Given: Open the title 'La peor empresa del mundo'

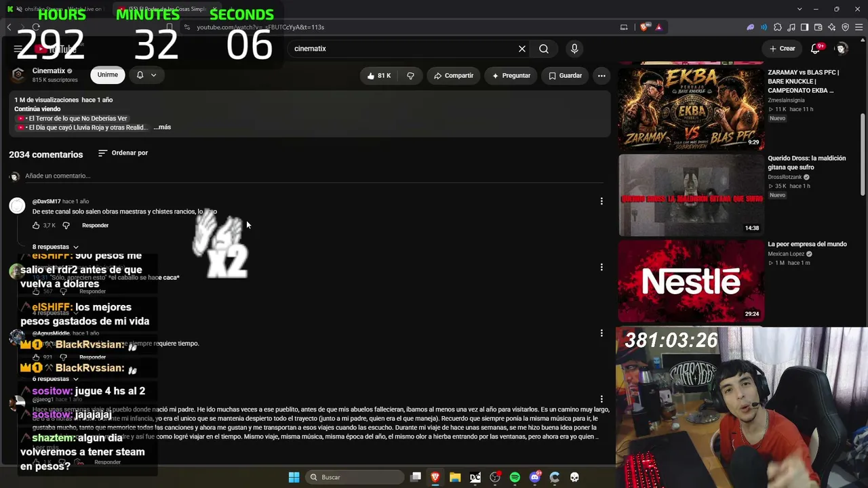Looking at the screenshot, I should click(x=807, y=244).
